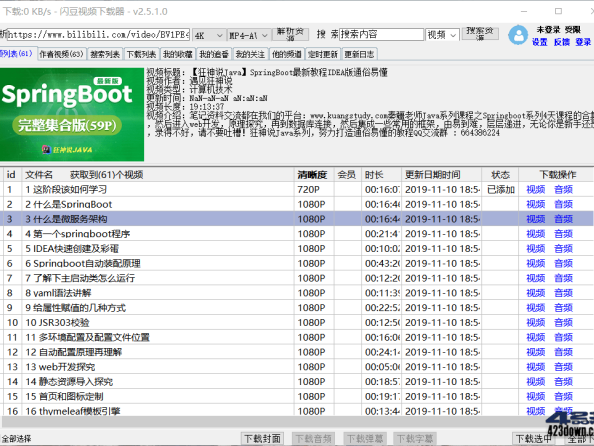Viewport: 594px width, 446px height.
Task: Switch to the 下载列表 tab
Action: [141, 54]
